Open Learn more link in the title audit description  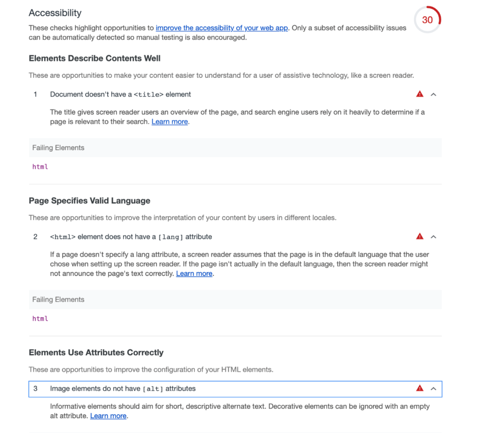pyautogui.click(x=169, y=122)
